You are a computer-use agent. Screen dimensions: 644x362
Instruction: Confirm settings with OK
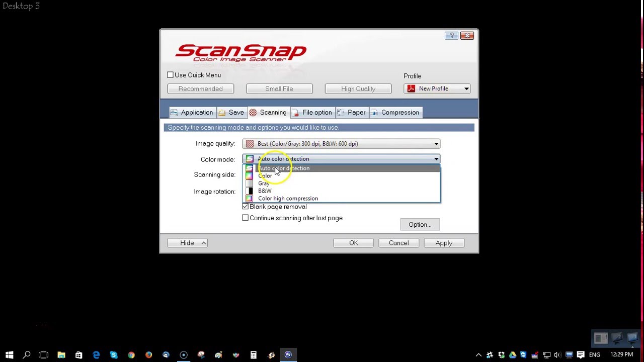pos(354,243)
